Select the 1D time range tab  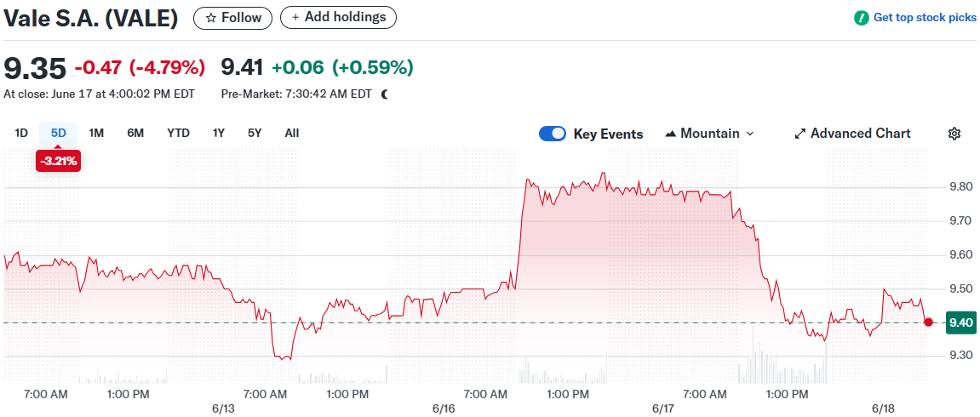point(21,133)
